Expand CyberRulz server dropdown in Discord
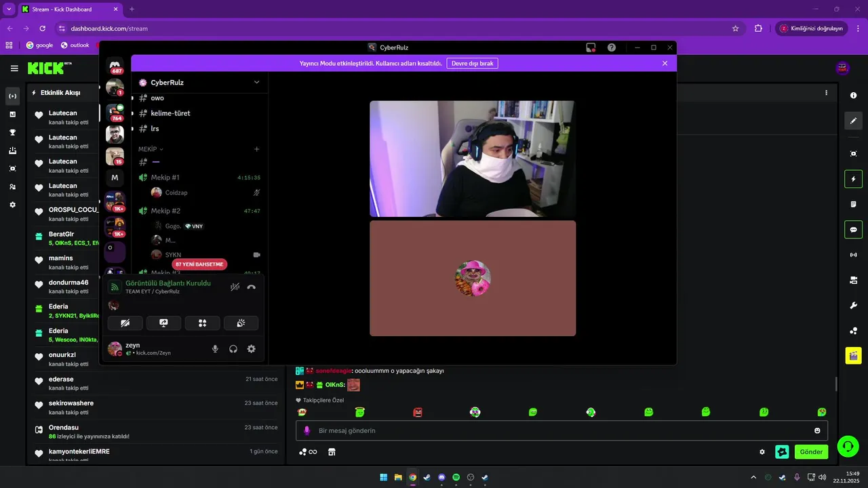The width and height of the screenshot is (868, 488). (256, 82)
